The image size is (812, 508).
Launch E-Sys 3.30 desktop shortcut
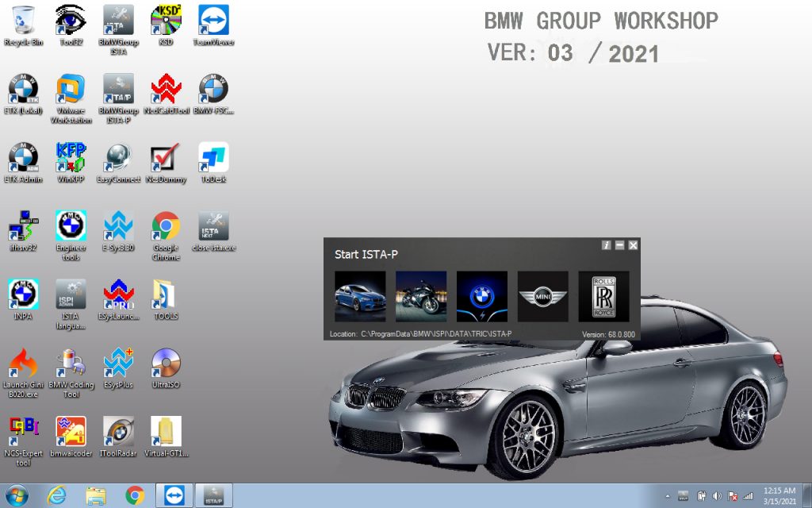tap(118, 231)
